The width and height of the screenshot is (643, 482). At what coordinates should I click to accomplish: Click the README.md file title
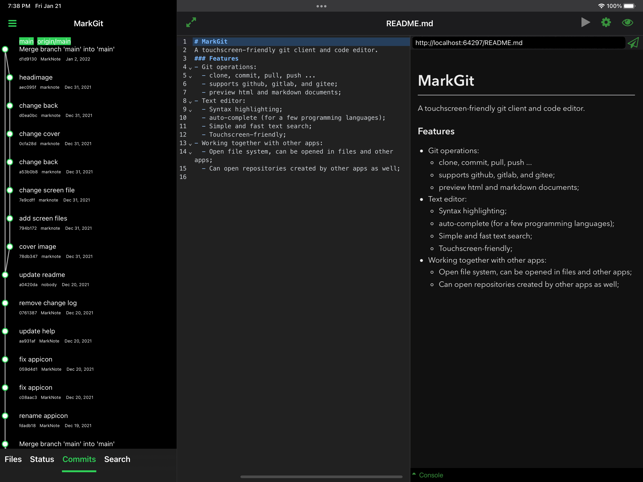[409, 23]
